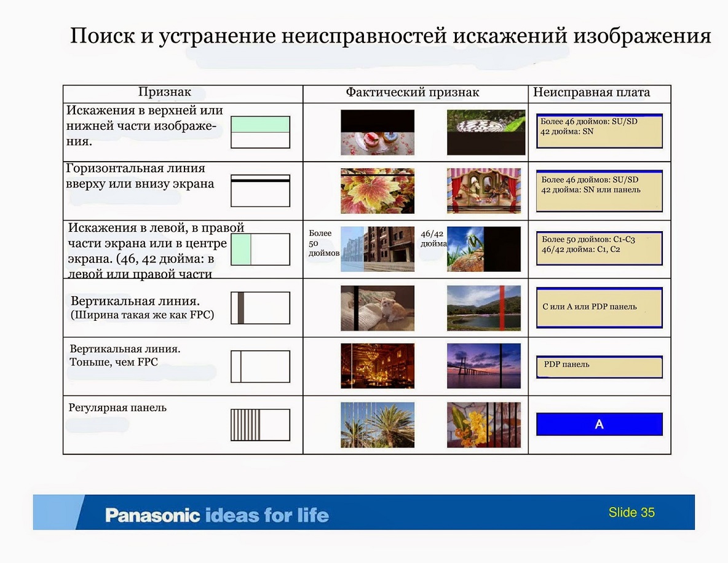Click the 'Неисправная плата' column header
The image size is (728, 563).
[x=591, y=93]
